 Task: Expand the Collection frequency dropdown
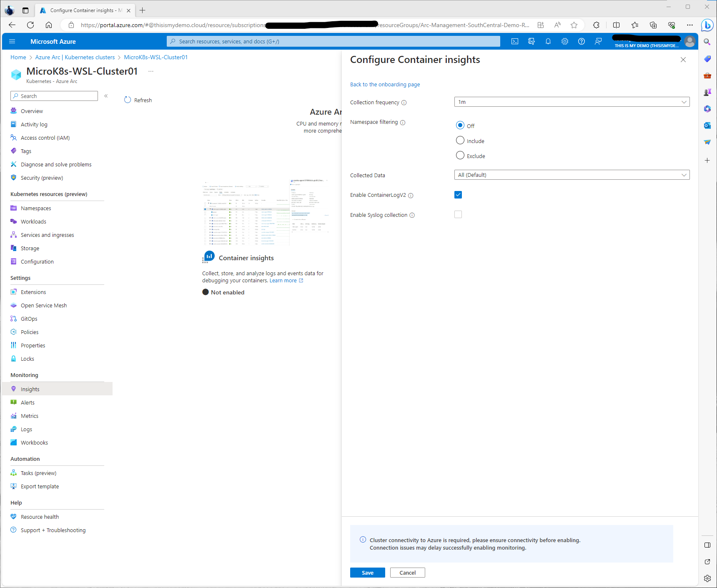(572, 102)
